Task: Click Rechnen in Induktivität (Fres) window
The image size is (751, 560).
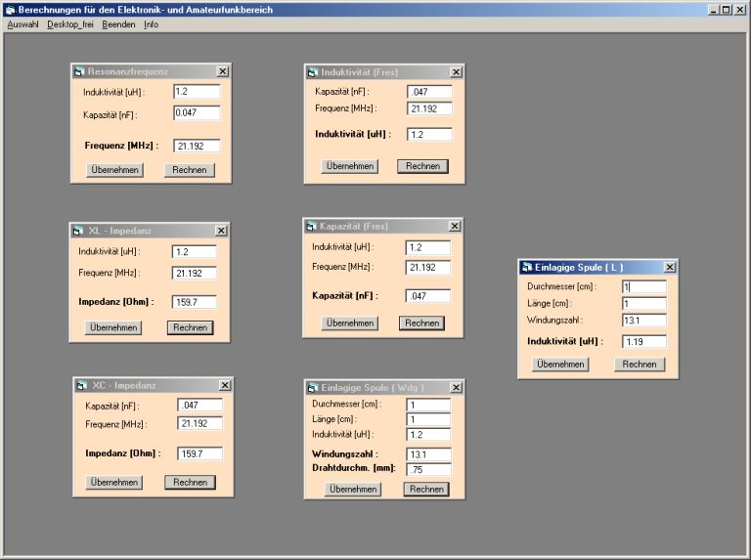Action: tap(422, 166)
